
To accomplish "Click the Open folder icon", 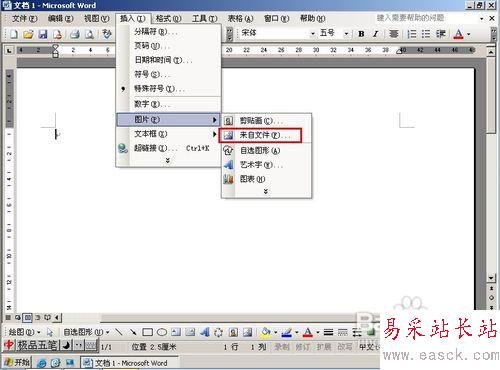I will [x=28, y=34].
